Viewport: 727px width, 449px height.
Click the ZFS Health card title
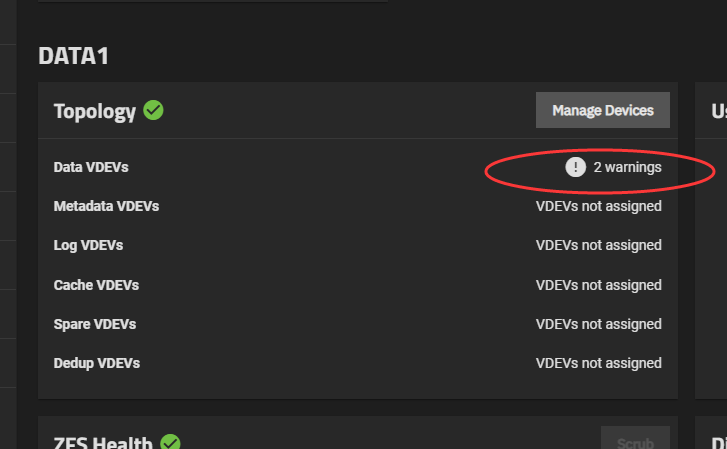103,443
